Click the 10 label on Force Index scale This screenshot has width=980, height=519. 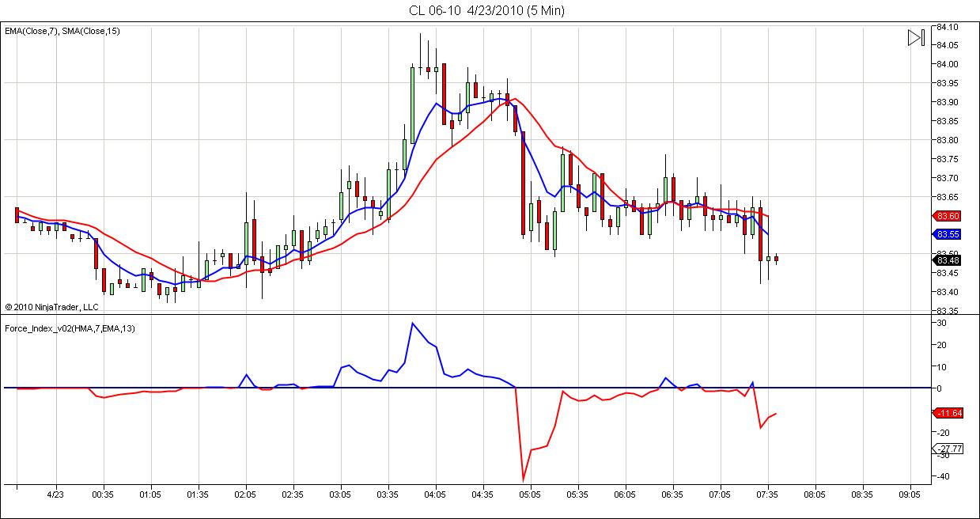click(943, 366)
